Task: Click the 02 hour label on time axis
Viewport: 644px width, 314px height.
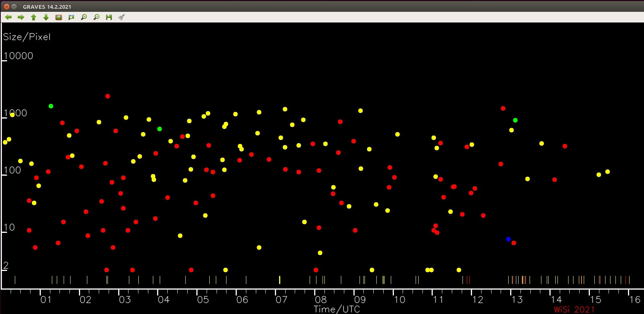Action: pos(85,300)
